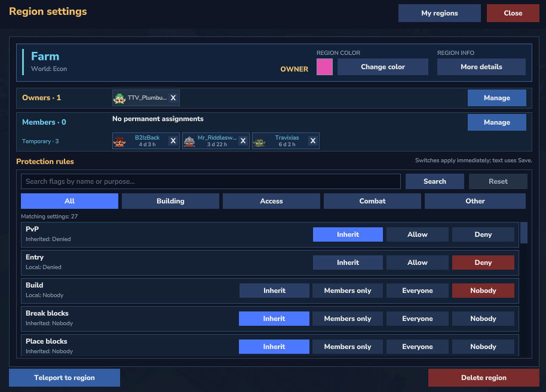
Task: Switch to the Other flags tab
Action: (475, 201)
